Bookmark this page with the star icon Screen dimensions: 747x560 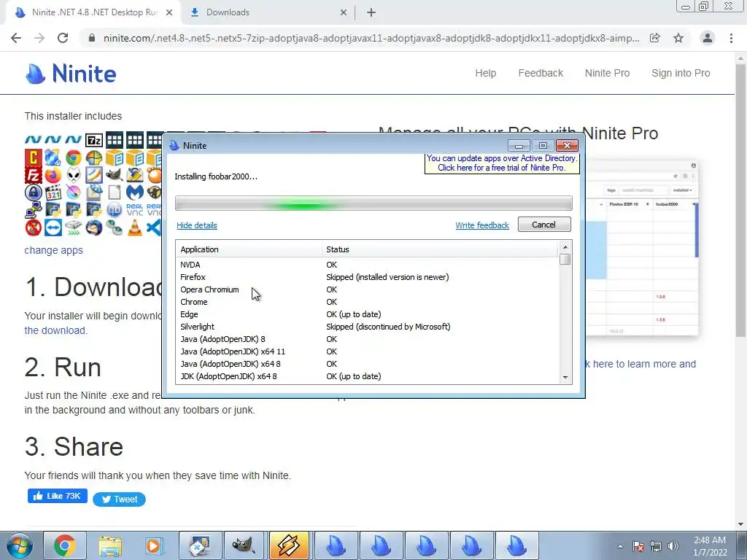click(678, 38)
